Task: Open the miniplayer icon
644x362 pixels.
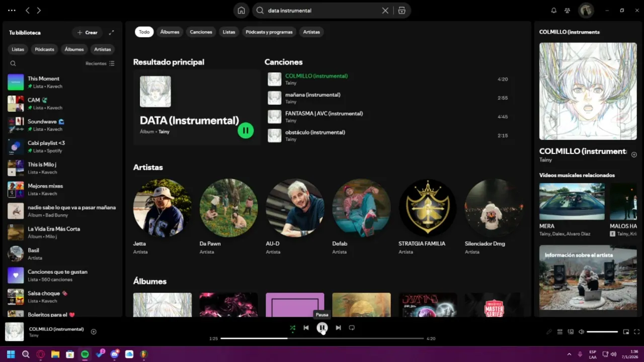Action: coord(626,332)
